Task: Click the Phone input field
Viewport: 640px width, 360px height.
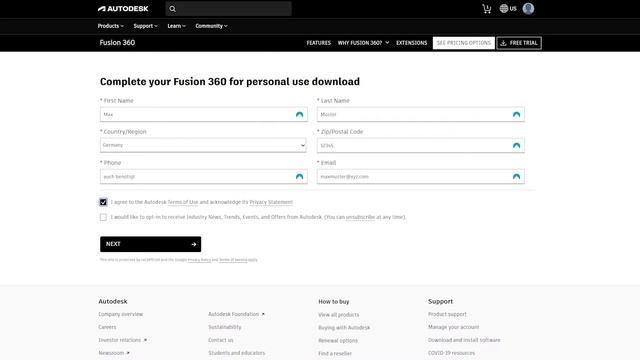Action: click(x=204, y=177)
